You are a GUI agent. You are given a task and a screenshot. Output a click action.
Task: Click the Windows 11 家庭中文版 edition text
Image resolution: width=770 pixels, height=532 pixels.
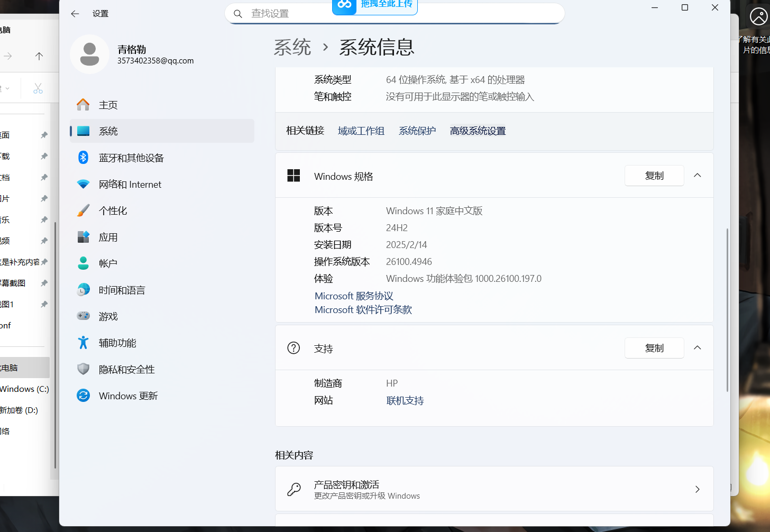(x=434, y=211)
